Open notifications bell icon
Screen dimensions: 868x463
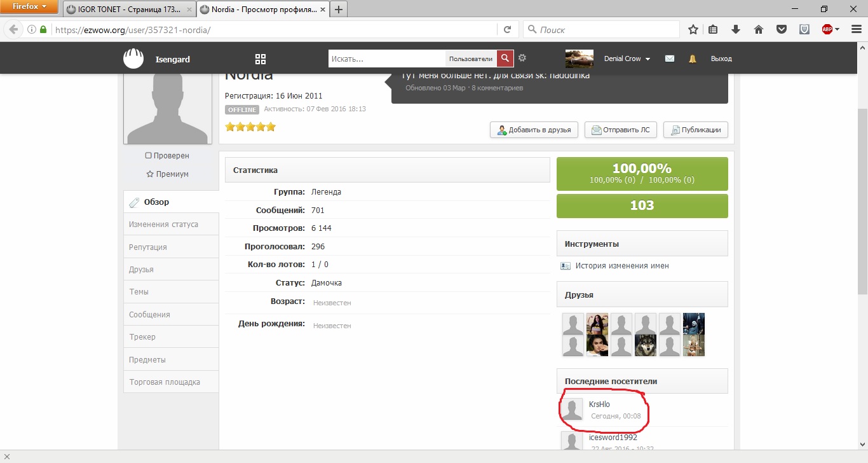tap(693, 59)
